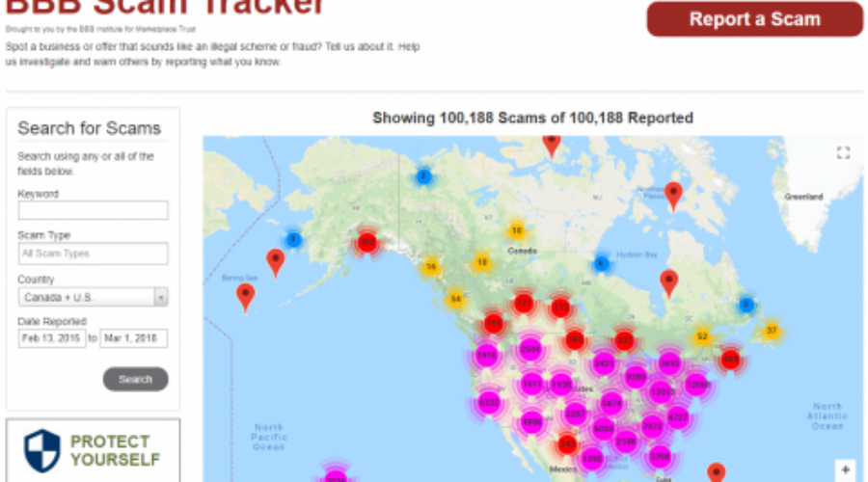
Task: Focus the Keyword search field
Action: (x=93, y=210)
